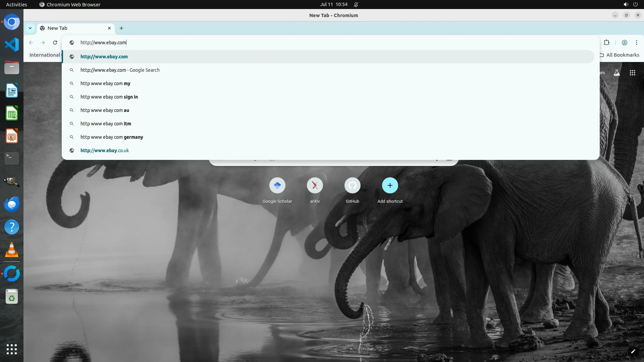Toggle the do-not-disturb notification bell icon
Image resolution: width=644 pixels, height=362 pixels.
click(x=356, y=4)
